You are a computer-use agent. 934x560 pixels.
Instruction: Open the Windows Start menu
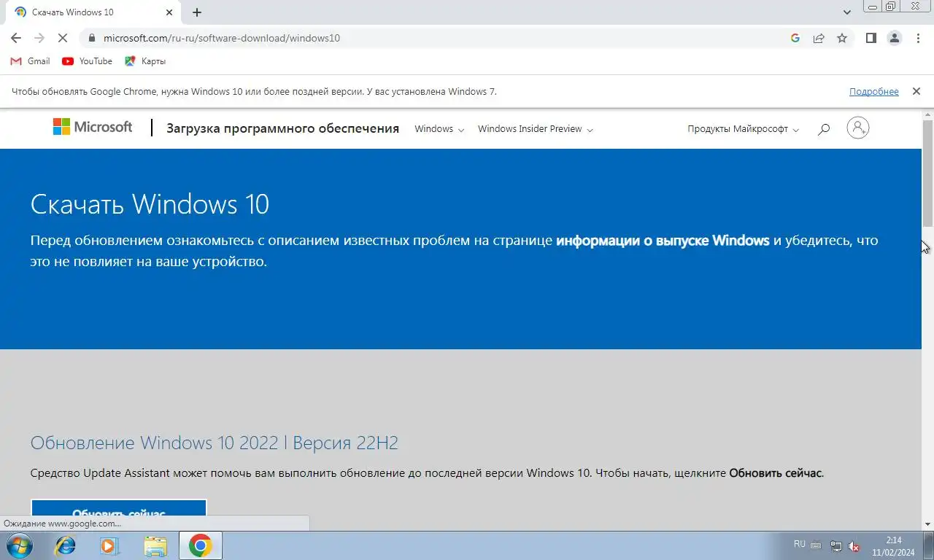click(x=18, y=545)
